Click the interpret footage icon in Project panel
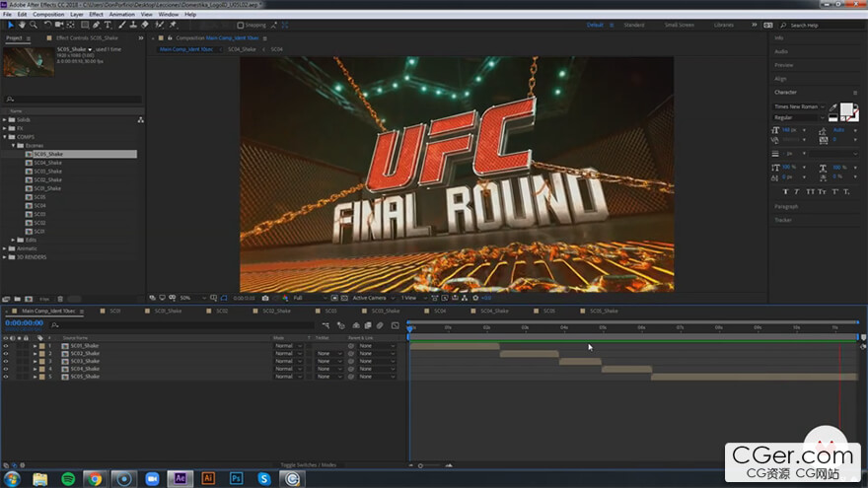 (6, 299)
